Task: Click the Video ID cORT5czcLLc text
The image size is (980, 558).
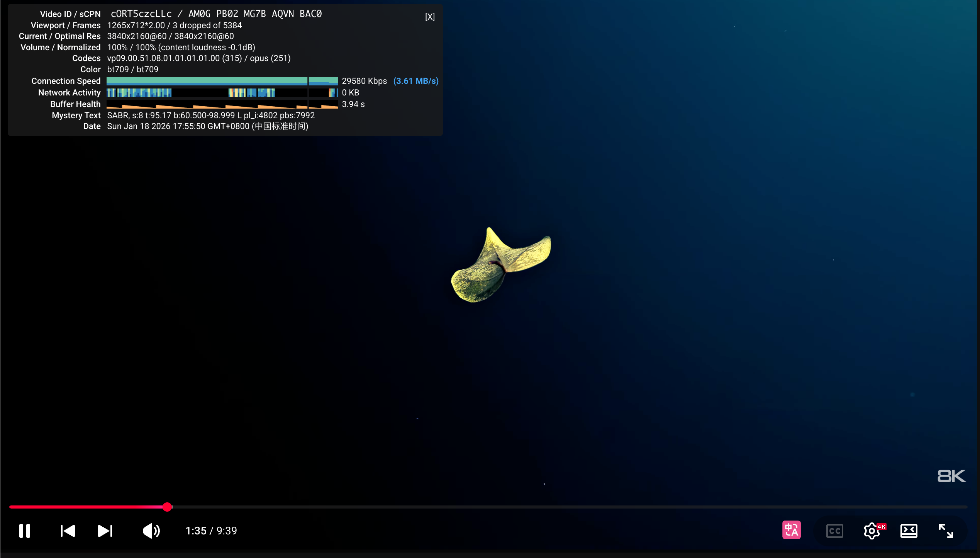Action: [141, 14]
